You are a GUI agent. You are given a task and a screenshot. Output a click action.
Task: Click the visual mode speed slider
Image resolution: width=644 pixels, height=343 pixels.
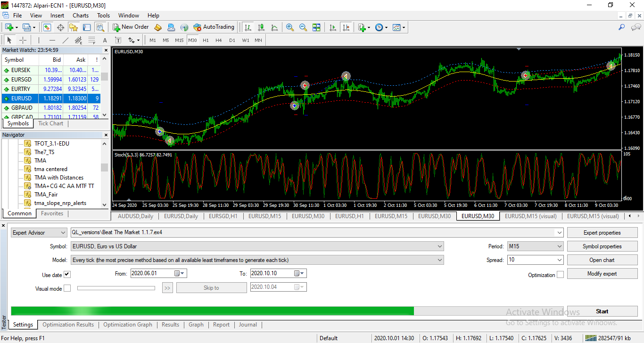(116, 288)
